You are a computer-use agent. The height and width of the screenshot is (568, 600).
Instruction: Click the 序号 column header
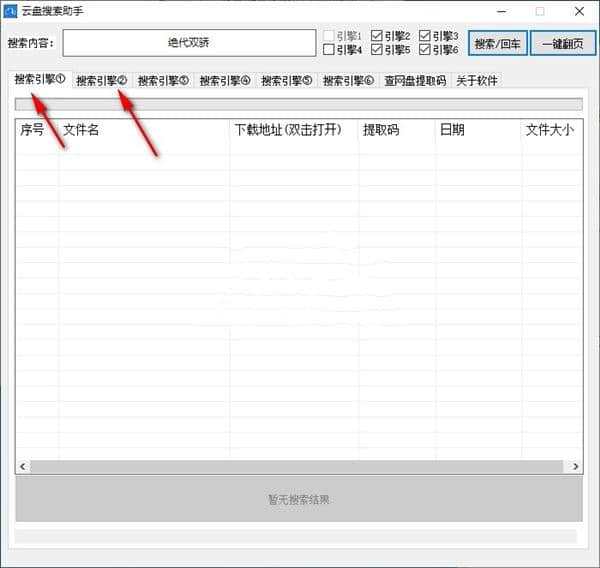[37, 130]
